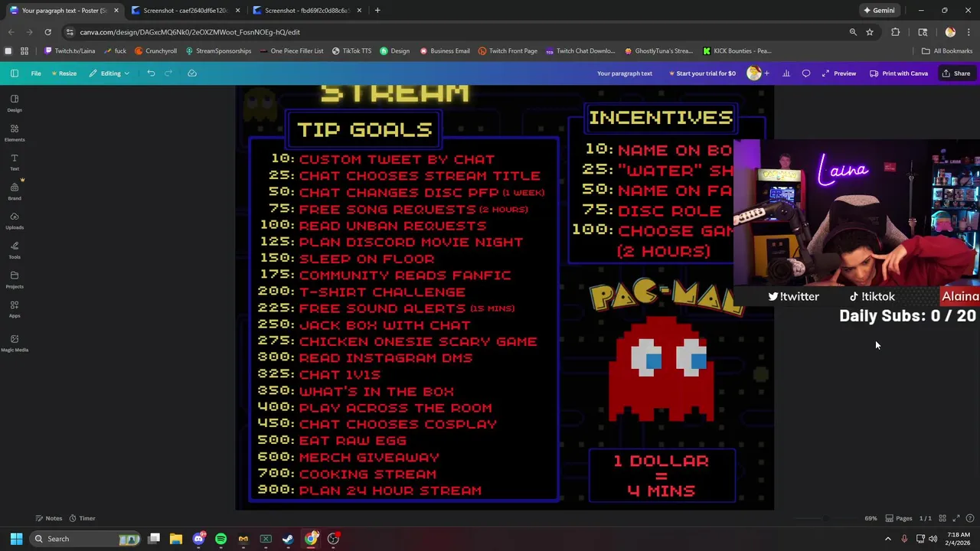Add collaborator with plus icon
980x551 pixels.
point(766,73)
